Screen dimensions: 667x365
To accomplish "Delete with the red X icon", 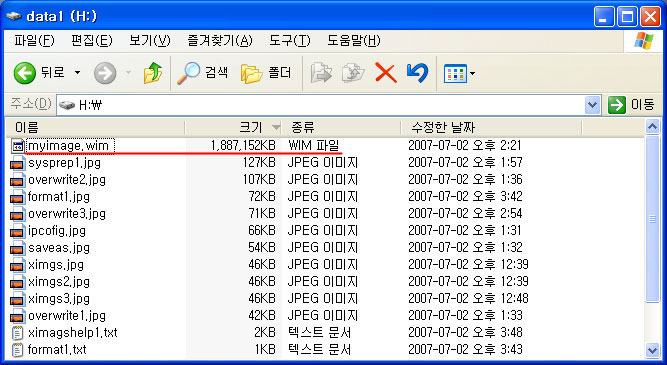I will click(385, 73).
